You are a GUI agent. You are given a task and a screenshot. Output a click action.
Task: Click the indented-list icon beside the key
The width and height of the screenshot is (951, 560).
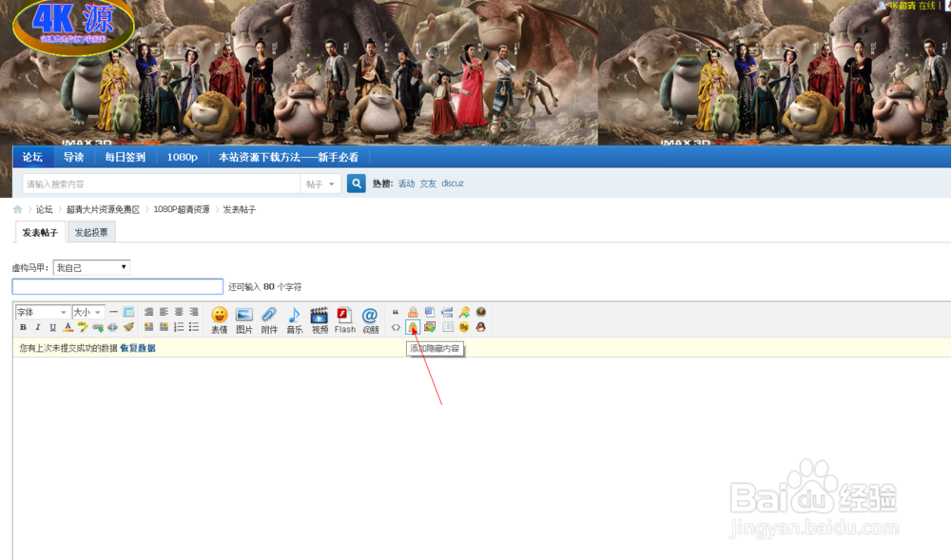click(x=447, y=312)
